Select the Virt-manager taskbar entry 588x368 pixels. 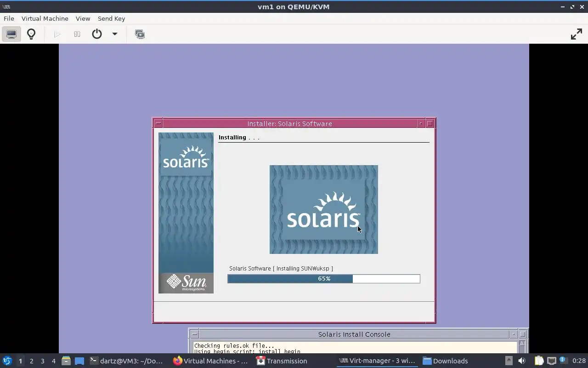pyautogui.click(x=377, y=361)
